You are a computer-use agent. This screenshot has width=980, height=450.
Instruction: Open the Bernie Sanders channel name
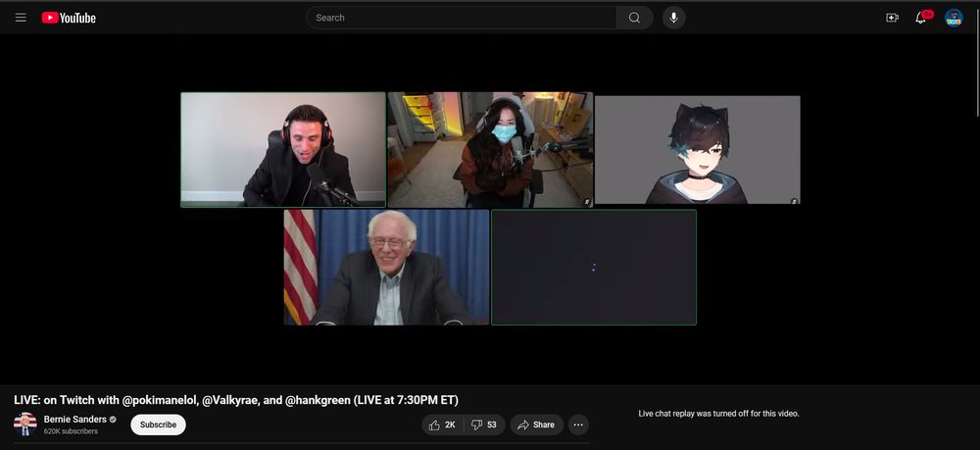click(x=75, y=420)
